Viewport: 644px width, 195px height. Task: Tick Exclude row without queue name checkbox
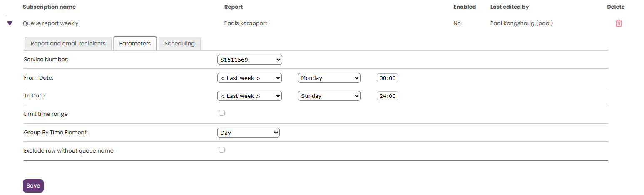[x=222, y=150]
